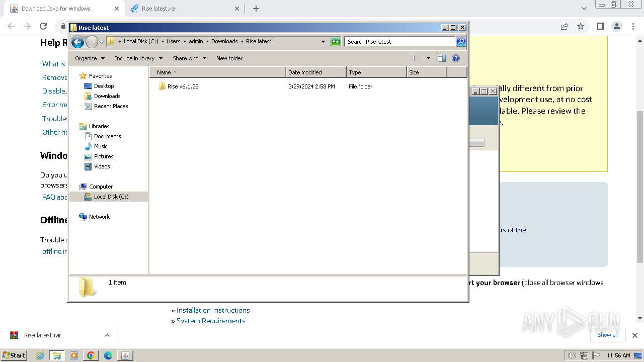The height and width of the screenshot is (362, 644).
Task: Open Chrome from the taskbar
Action: coord(91,355)
